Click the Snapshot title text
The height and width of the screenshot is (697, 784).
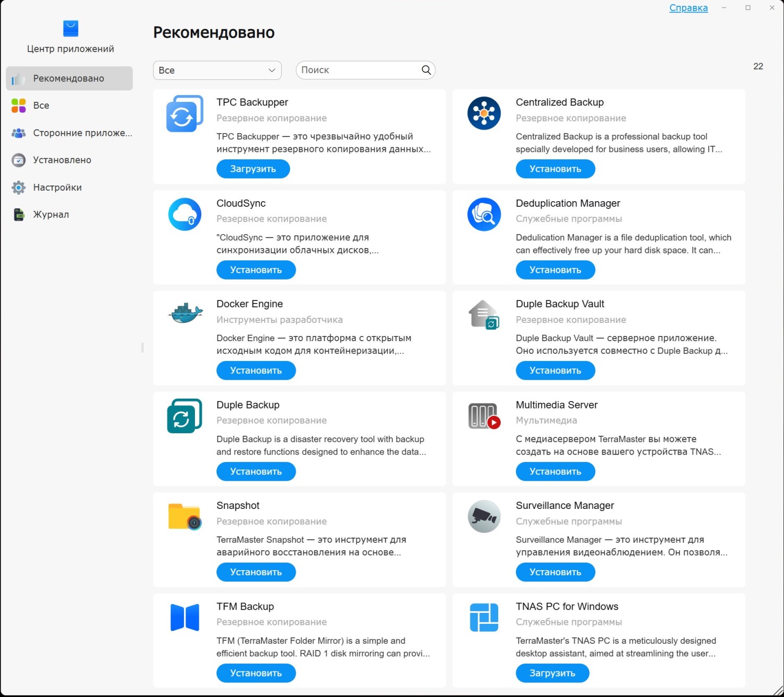pos(238,505)
